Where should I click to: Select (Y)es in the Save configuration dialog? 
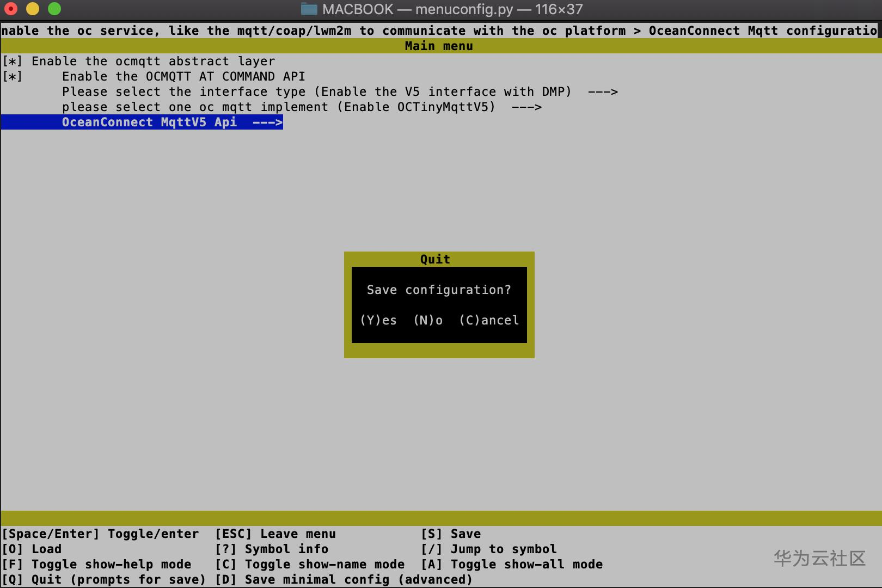(378, 320)
